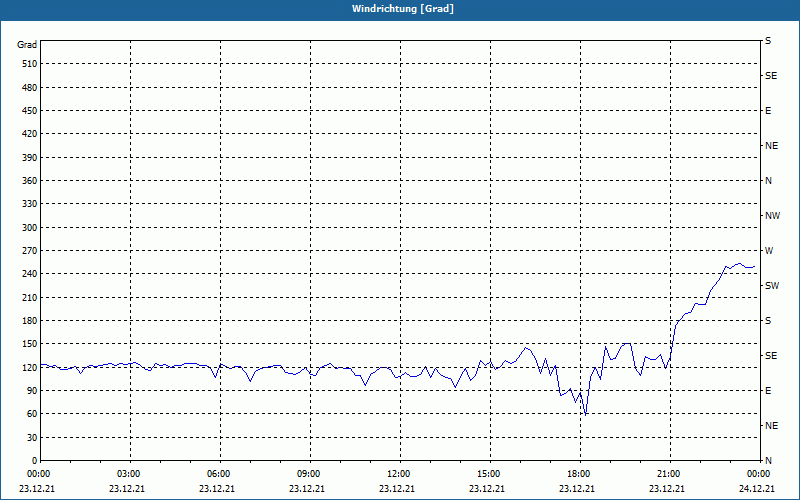Pick the NE compass label beside the 390 gridline
Image resolution: width=800 pixels, height=500 pixels.
tap(771, 146)
